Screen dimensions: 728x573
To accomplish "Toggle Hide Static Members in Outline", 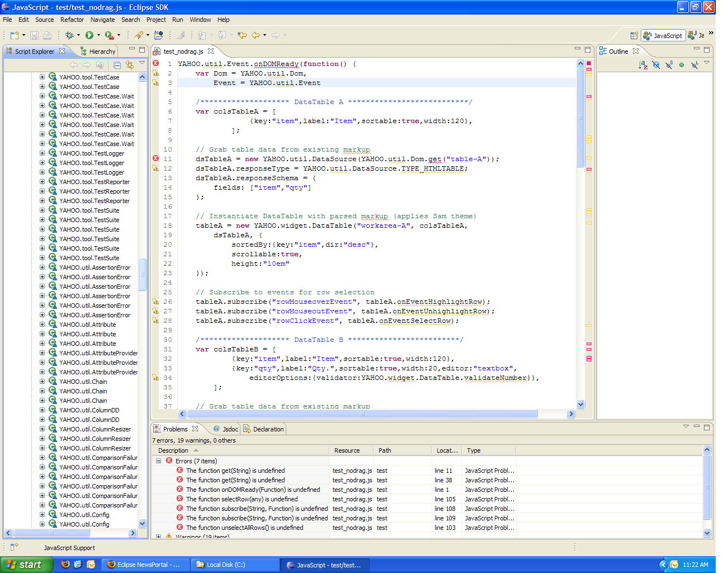I will [669, 65].
